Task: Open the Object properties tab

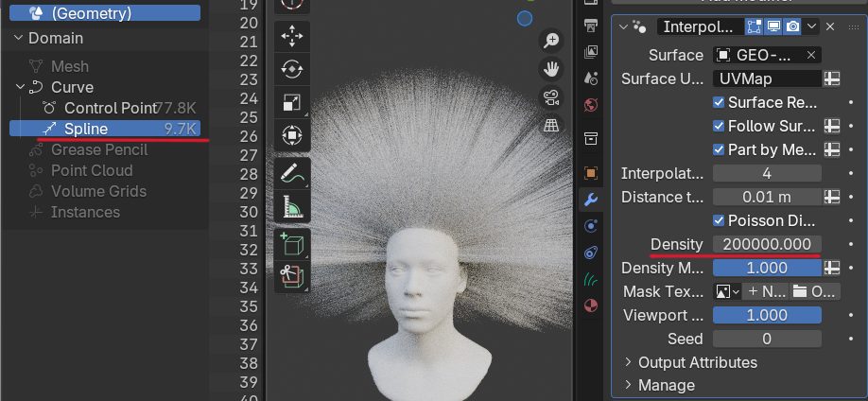Action: pyautogui.click(x=591, y=173)
